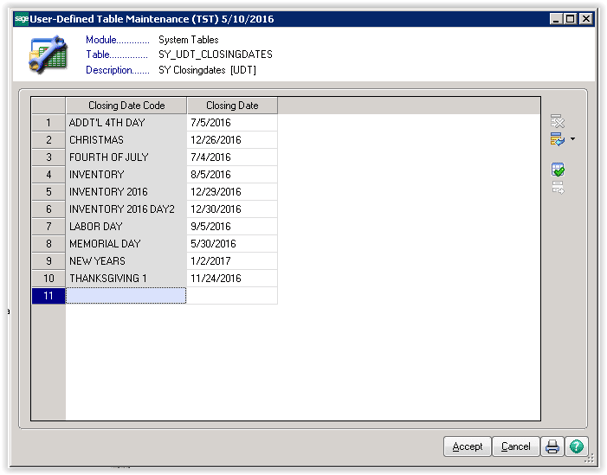Select row 6 header for INVENTORY 2016 DAY2
Viewport: 607px width, 475px height.
click(48, 209)
